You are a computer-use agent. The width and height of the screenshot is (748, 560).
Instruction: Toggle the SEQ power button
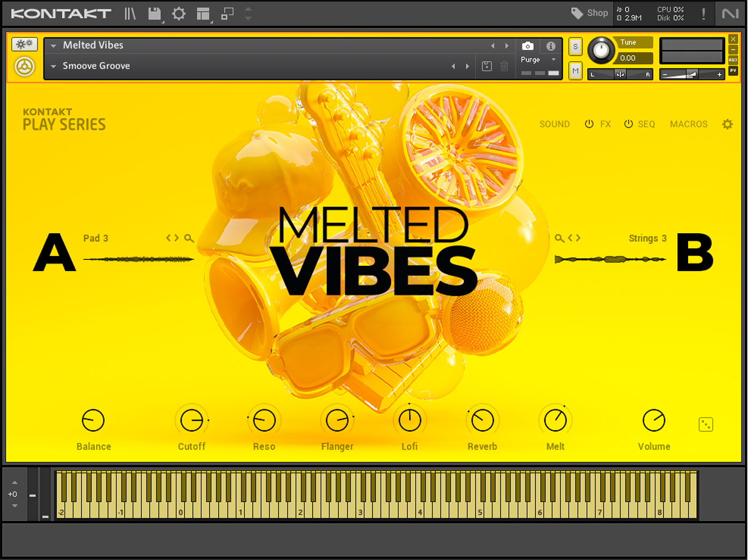[x=629, y=124]
